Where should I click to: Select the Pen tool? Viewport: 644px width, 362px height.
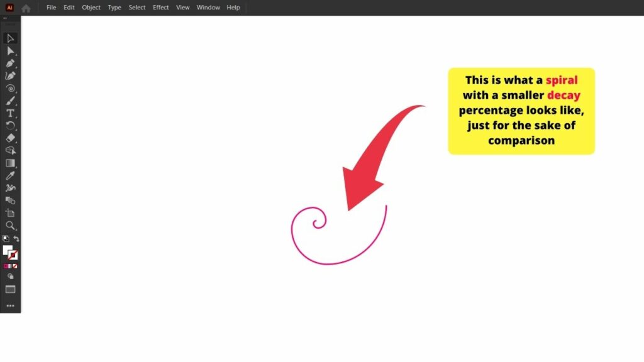click(x=11, y=63)
